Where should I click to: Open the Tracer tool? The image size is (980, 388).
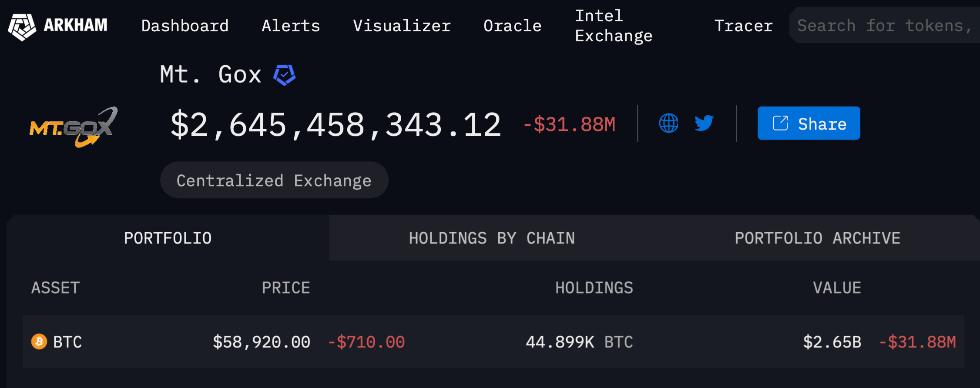[743, 26]
